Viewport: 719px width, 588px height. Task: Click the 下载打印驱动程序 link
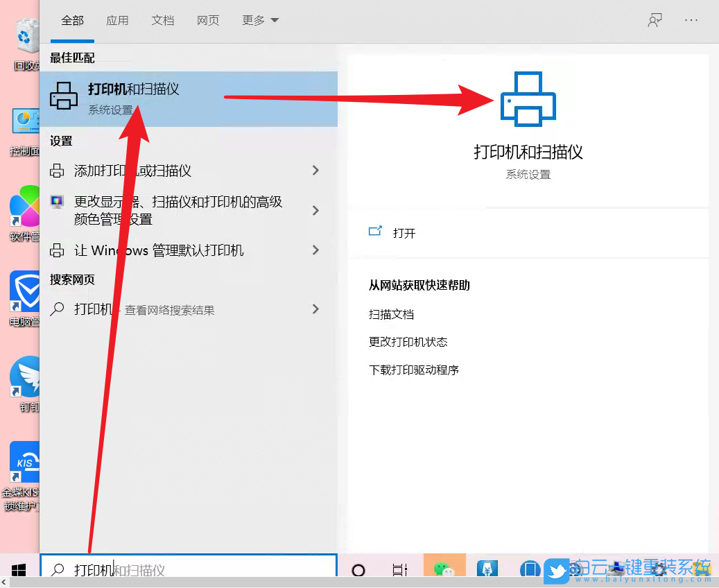pyautogui.click(x=415, y=370)
